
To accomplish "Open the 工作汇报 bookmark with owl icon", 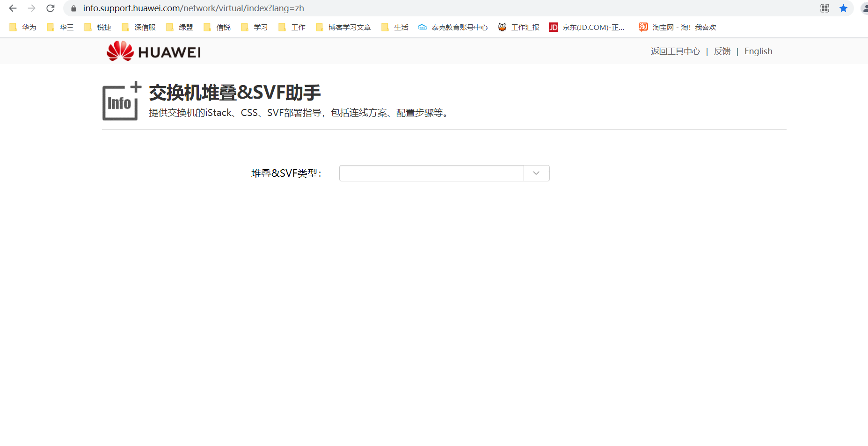I will pos(518,27).
